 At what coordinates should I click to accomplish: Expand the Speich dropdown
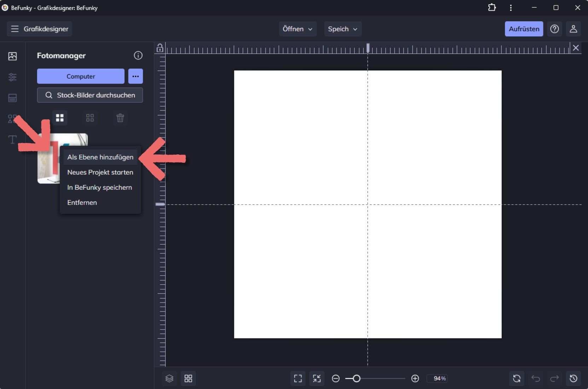click(343, 29)
